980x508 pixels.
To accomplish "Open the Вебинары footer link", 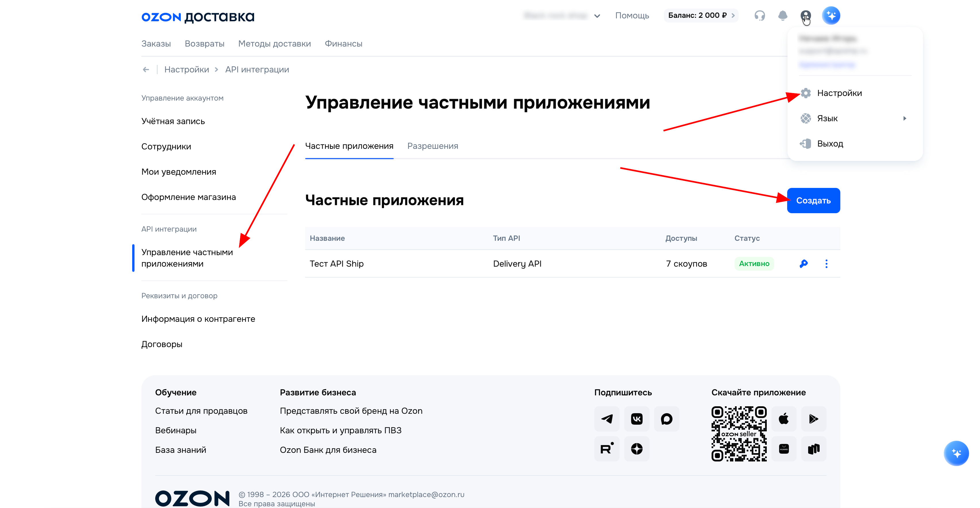I will click(176, 430).
